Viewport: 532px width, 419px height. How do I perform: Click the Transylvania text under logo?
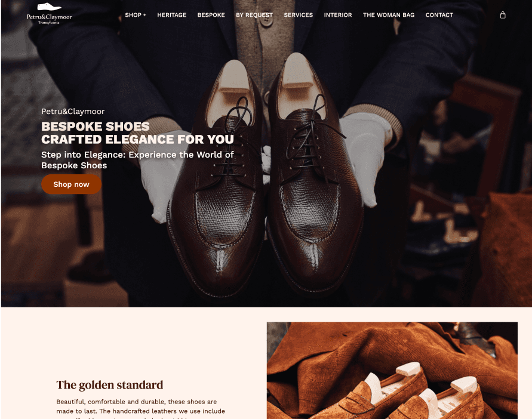49,23
